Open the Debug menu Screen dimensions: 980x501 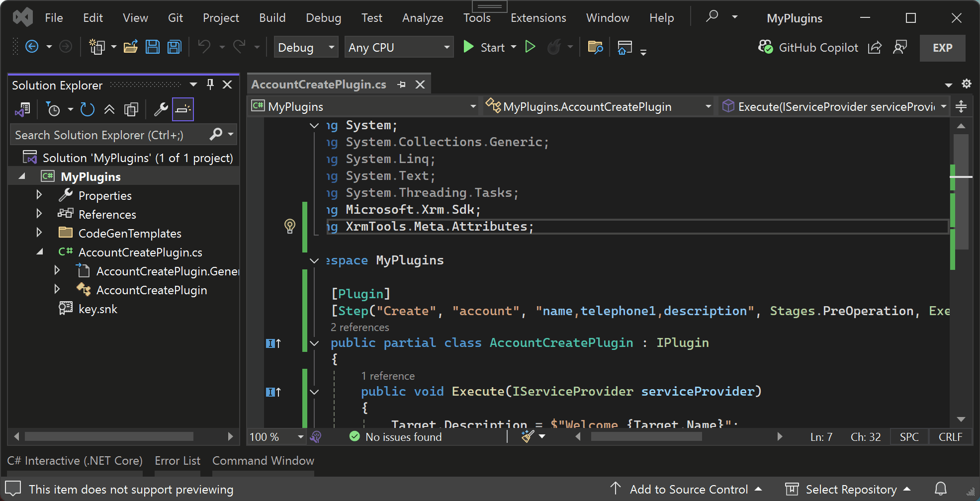click(x=323, y=17)
